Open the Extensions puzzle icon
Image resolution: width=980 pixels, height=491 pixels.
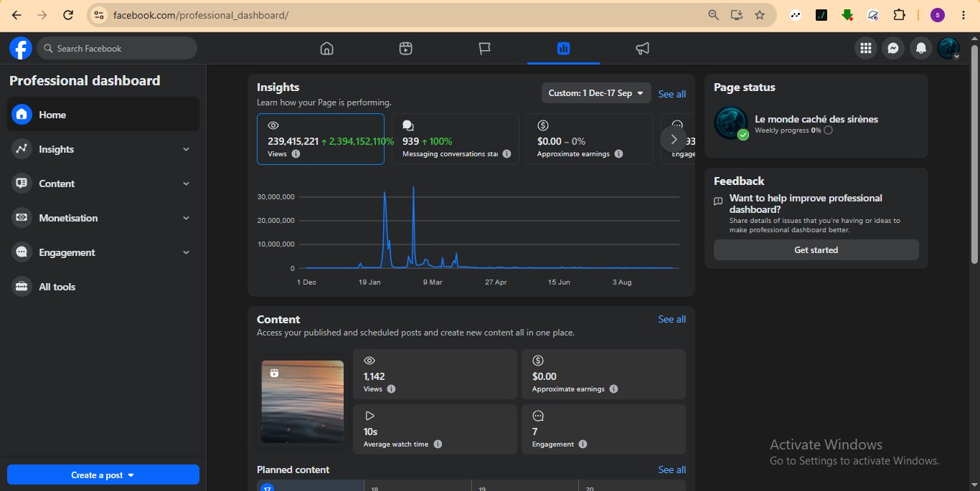(x=898, y=14)
